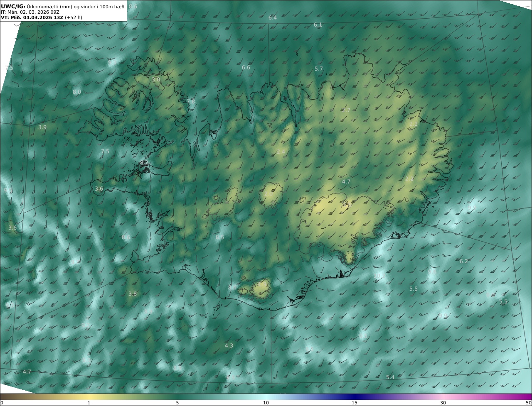Screen dimensions: 532x406
Task: Select the 6.6 value label
Action: (246, 68)
